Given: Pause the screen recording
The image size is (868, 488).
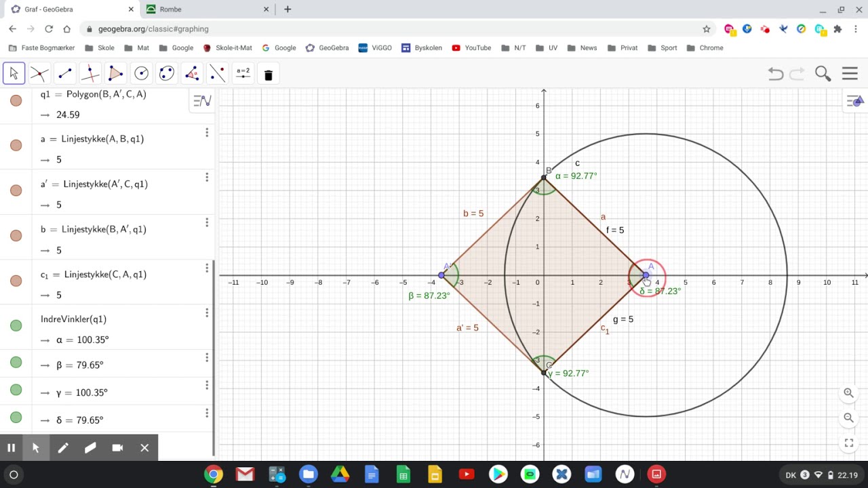Looking at the screenshot, I should pos(11,448).
